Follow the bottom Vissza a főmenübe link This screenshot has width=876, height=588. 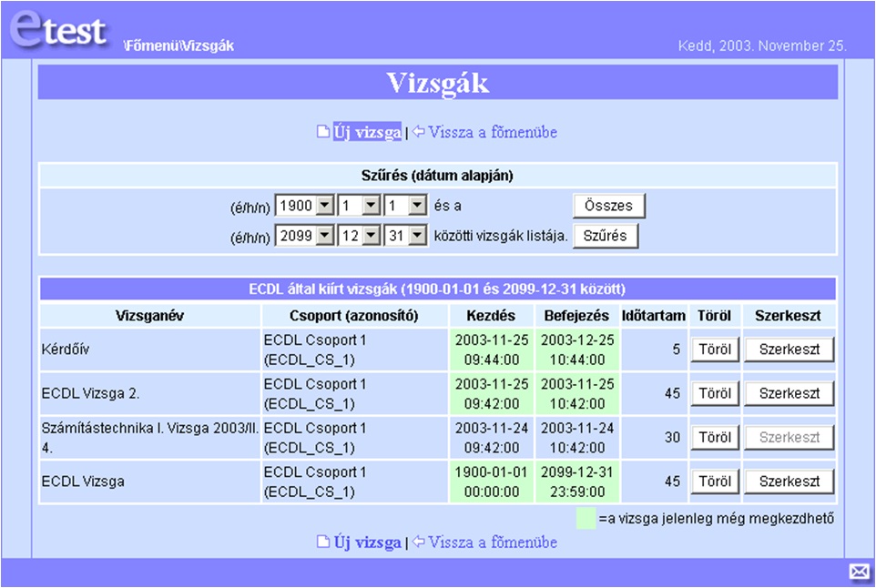click(x=493, y=542)
